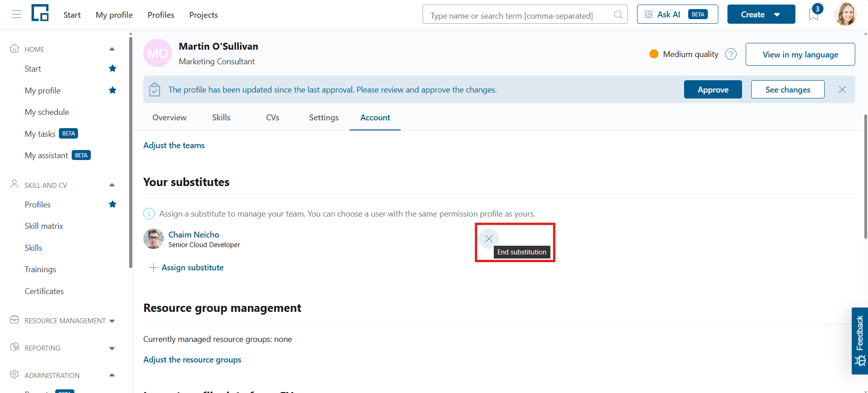868x393 pixels.
Task: Open Profiles in the top navigation
Action: tap(161, 15)
